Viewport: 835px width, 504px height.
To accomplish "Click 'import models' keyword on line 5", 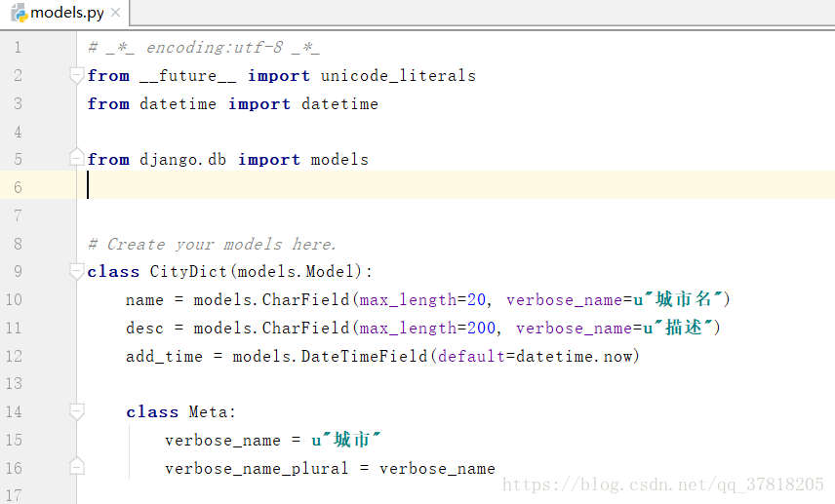I will tap(303, 159).
